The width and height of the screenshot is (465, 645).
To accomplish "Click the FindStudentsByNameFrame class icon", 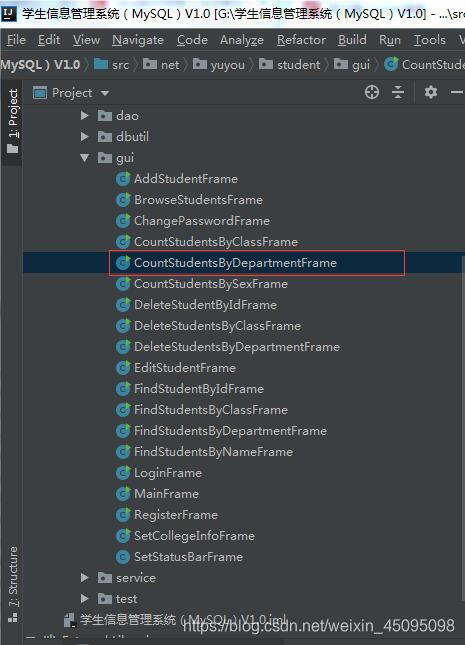I will tap(123, 451).
